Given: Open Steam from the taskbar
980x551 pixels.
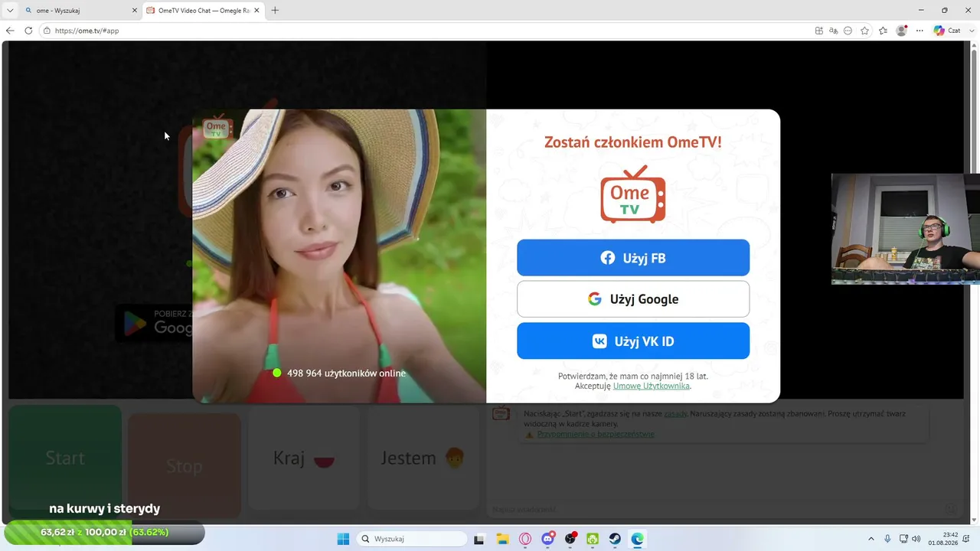Looking at the screenshot, I should point(615,539).
